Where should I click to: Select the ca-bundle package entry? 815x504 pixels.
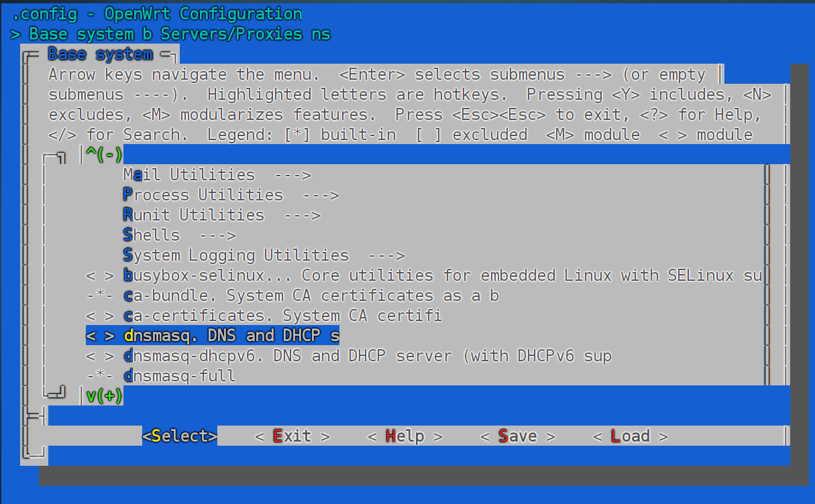(x=311, y=296)
